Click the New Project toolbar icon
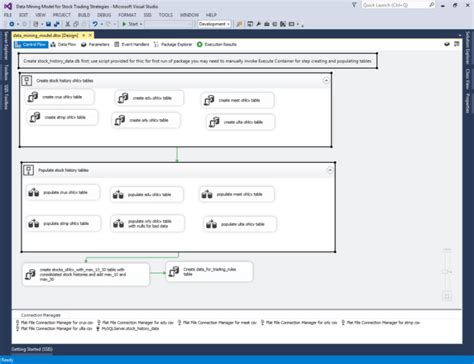 tap(36, 24)
